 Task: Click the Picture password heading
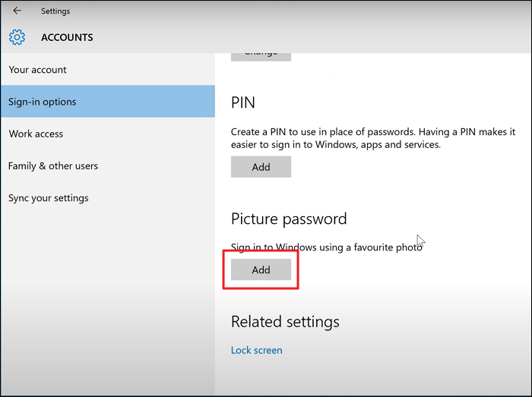[289, 219]
